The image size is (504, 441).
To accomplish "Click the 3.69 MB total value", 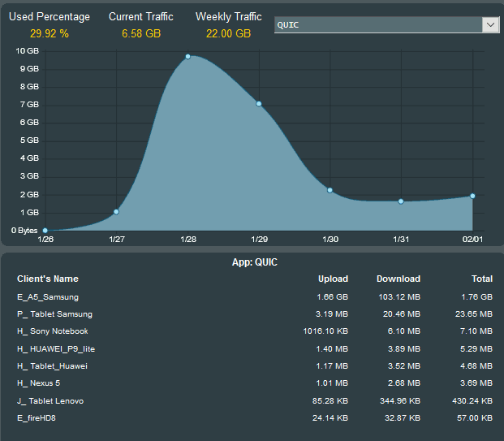I will (476, 383).
